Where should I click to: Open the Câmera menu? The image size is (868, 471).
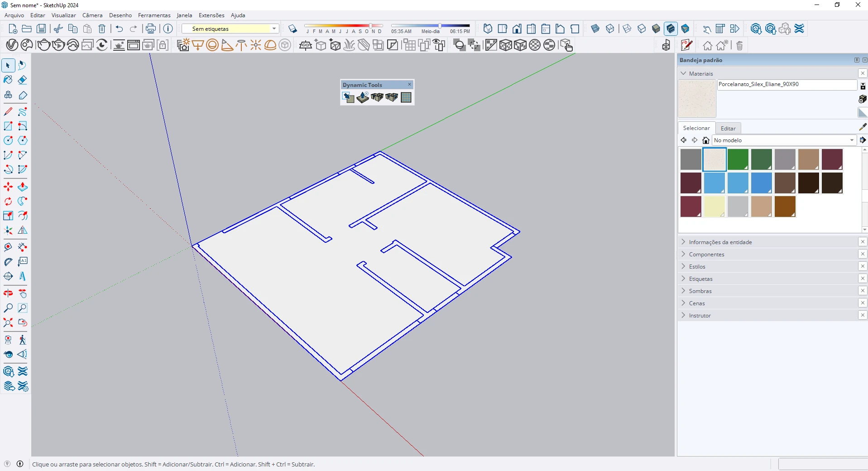(x=92, y=15)
